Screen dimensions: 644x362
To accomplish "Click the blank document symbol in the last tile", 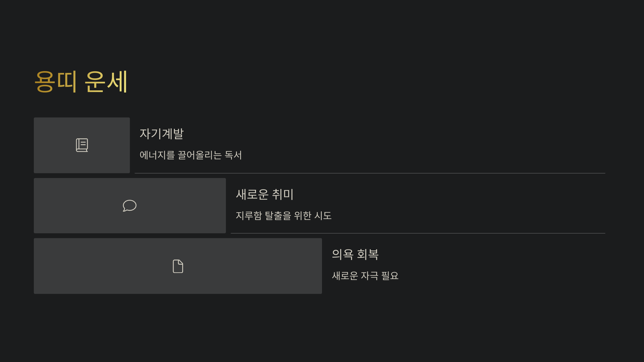I will point(178,267).
